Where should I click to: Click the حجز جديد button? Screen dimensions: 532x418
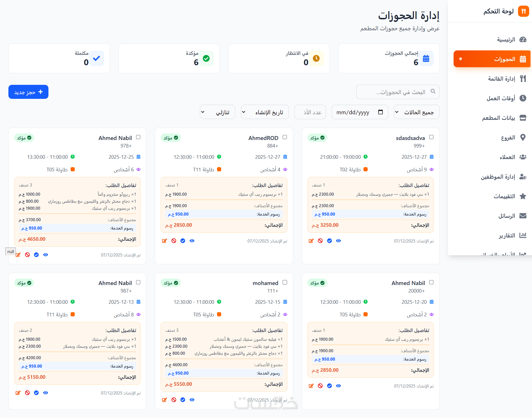coord(28,92)
